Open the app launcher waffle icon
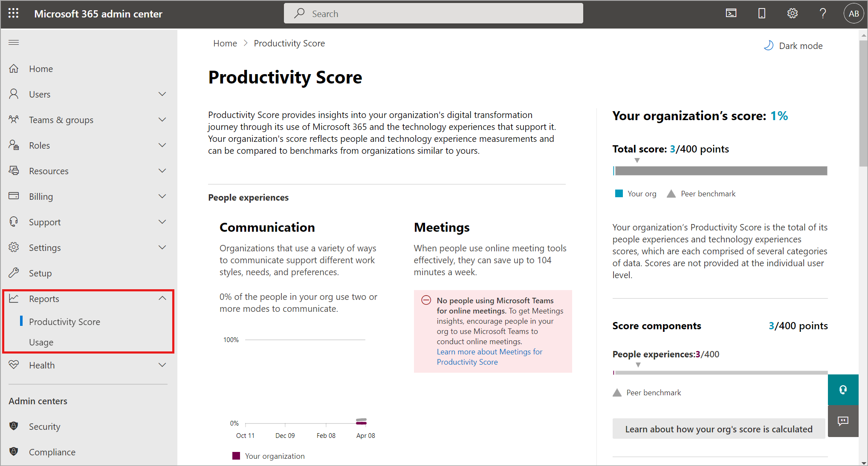 pos(14,14)
